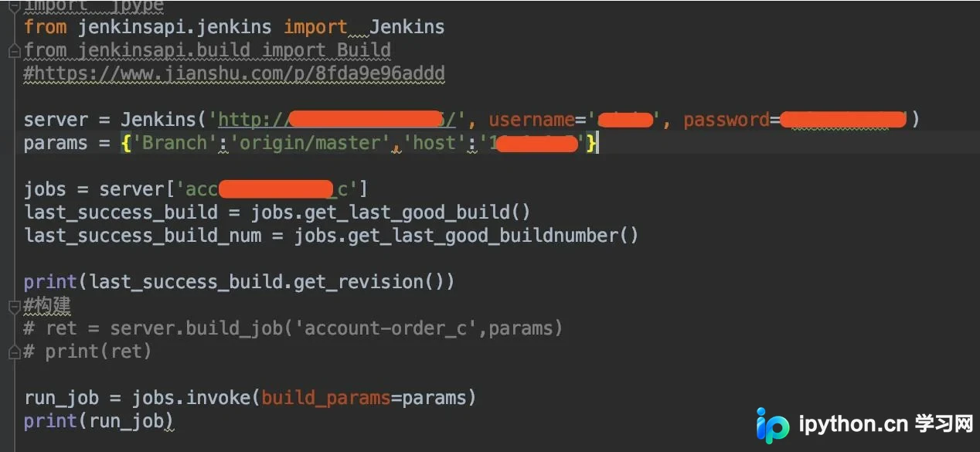Toggle the fold marker beside 'from jenkinsapi.build import Build'
980x452 pixels.
[14, 51]
